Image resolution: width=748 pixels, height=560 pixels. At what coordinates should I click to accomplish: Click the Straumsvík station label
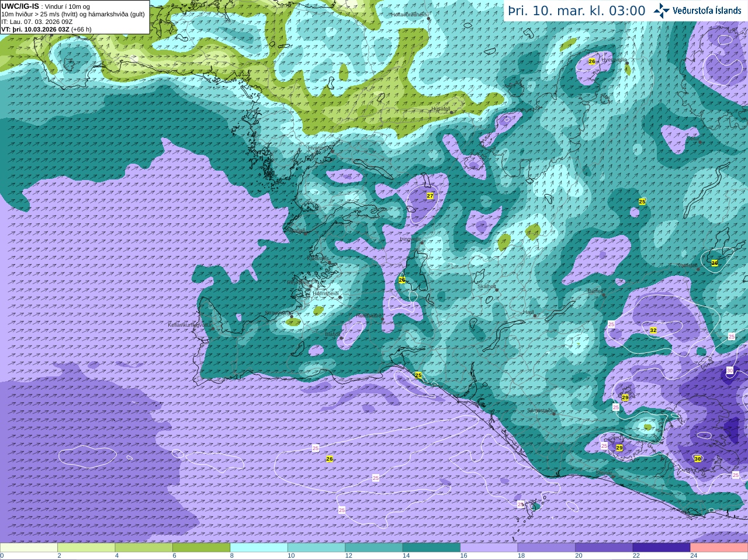[x=277, y=313]
